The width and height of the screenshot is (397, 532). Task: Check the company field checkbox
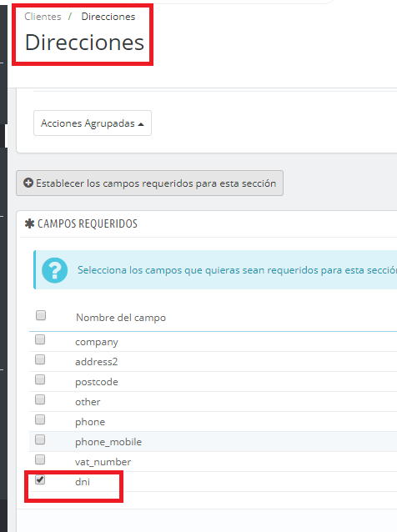[40, 339]
